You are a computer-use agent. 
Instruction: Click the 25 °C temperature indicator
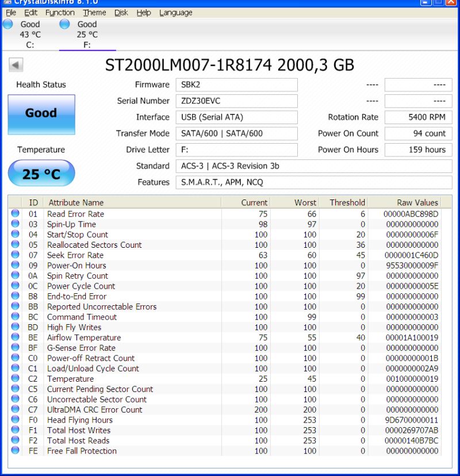pyautogui.click(x=41, y=173)
